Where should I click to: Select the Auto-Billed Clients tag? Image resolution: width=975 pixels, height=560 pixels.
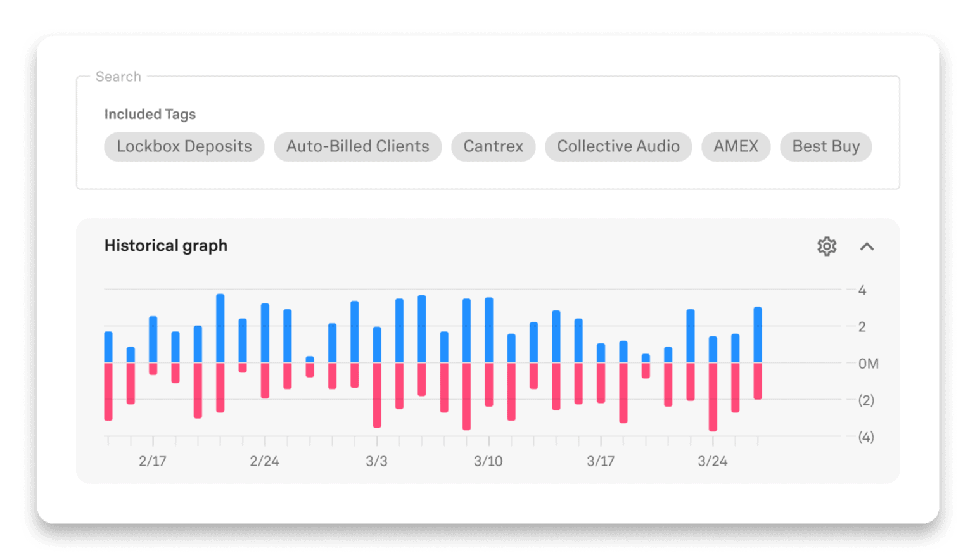click(357, 146)
